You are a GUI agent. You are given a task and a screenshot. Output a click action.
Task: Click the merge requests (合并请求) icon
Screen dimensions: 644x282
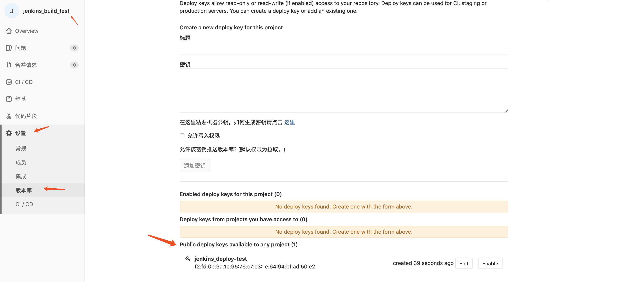tap(9, 65)
